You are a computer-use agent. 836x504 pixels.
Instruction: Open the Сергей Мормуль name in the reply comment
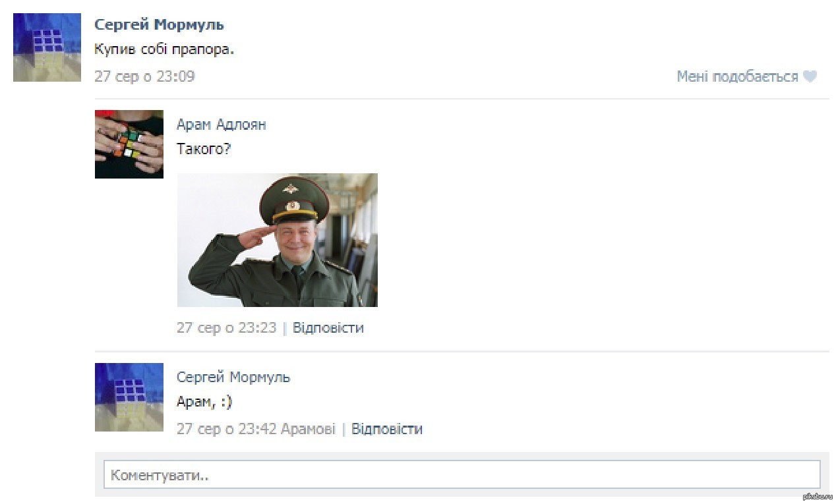[233, 378]
